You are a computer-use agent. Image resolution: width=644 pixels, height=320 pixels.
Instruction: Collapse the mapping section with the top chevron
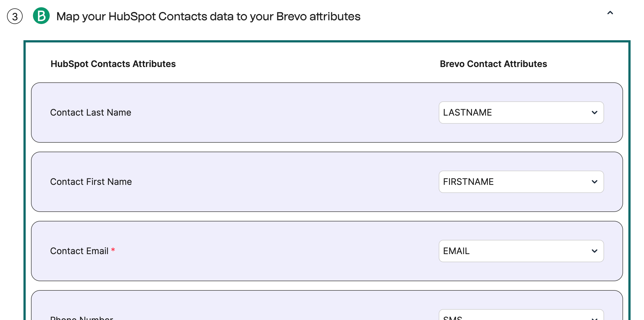[610, 13]
